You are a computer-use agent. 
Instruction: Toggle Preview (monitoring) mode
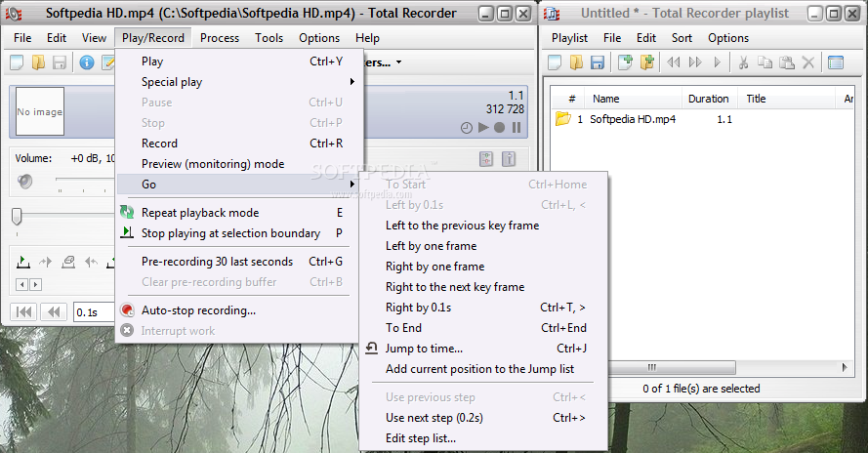pos(239,164)
